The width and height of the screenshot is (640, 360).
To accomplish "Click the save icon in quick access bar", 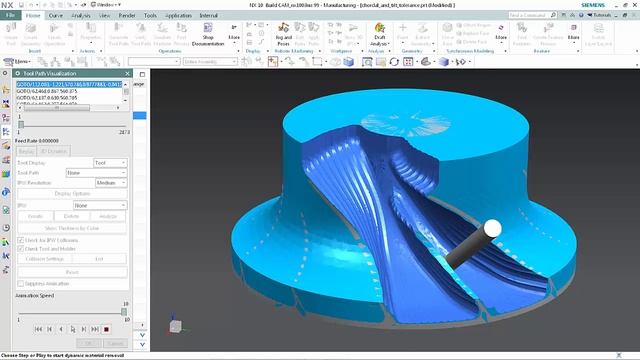I will [x=21, y=5].
